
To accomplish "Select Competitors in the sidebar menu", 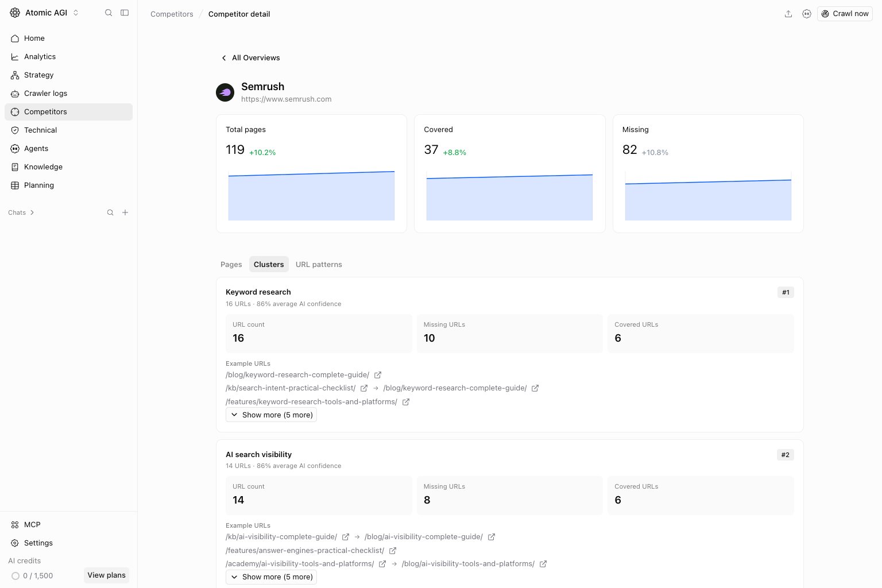I will [68, 112].
